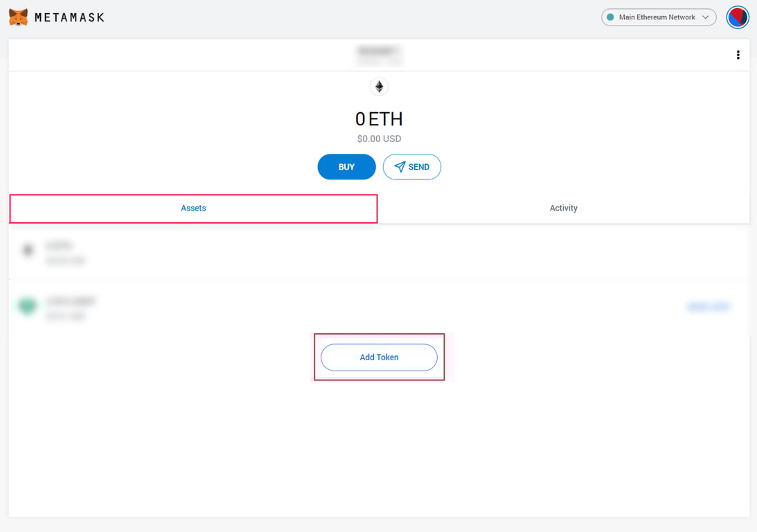
Task: Click the $0.00 USD fiat balance
Action: pyautogui.click(x=379, y=139)
